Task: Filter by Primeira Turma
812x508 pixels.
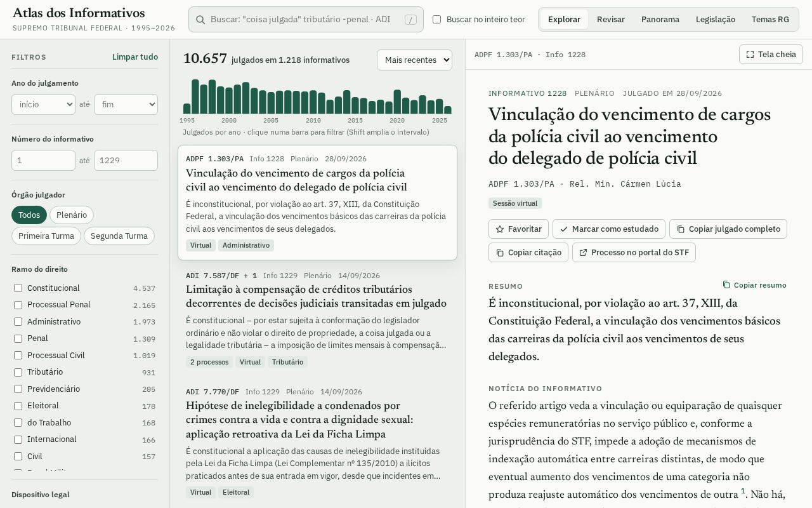Action: [46, 236]
